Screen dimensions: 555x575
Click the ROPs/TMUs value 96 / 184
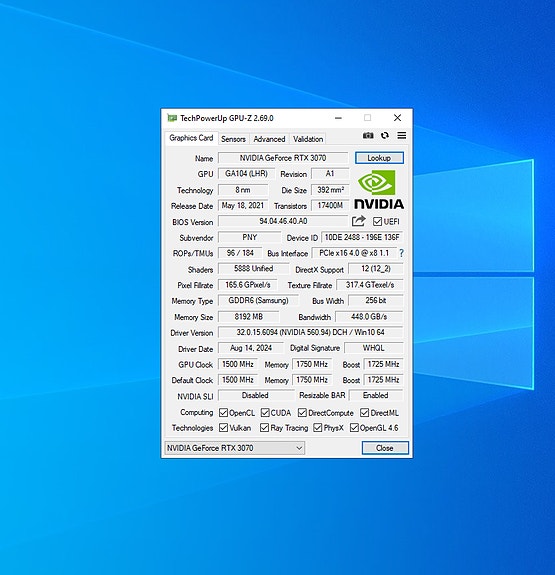point(240,253)
